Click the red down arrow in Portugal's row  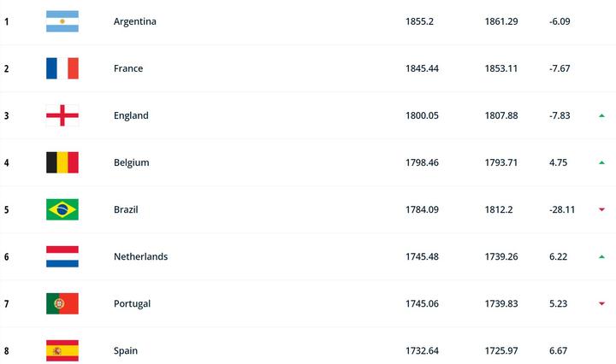[x=602, y=303]
